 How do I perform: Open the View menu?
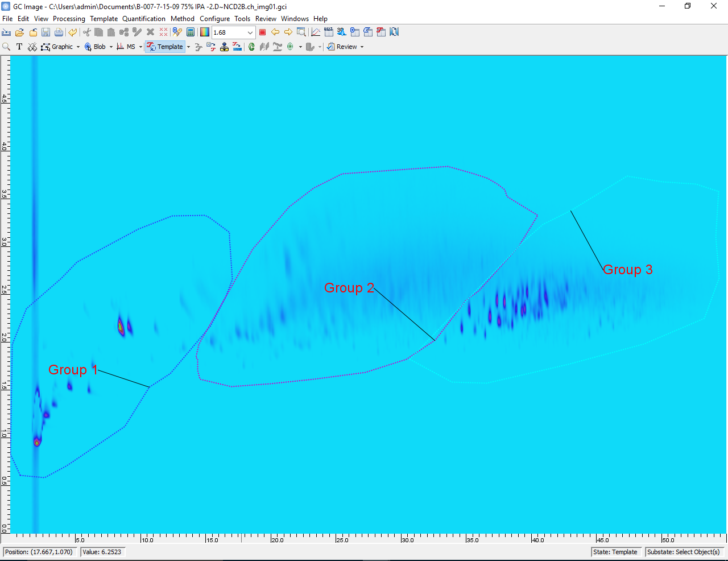click(x=41, y=18)
